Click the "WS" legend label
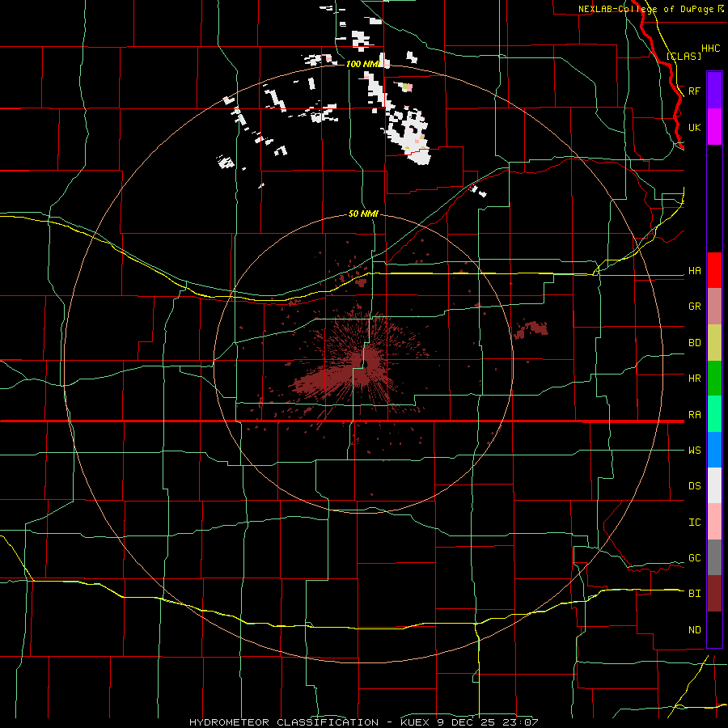The width and height of the screenshot is (728, 728). click(x=694, y=451)
